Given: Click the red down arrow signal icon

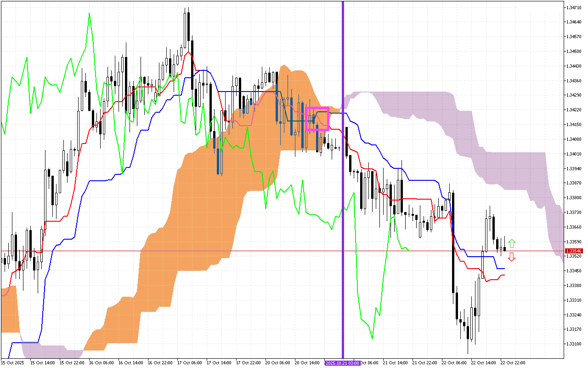Looking at the screenshot, I should point(512,257).
